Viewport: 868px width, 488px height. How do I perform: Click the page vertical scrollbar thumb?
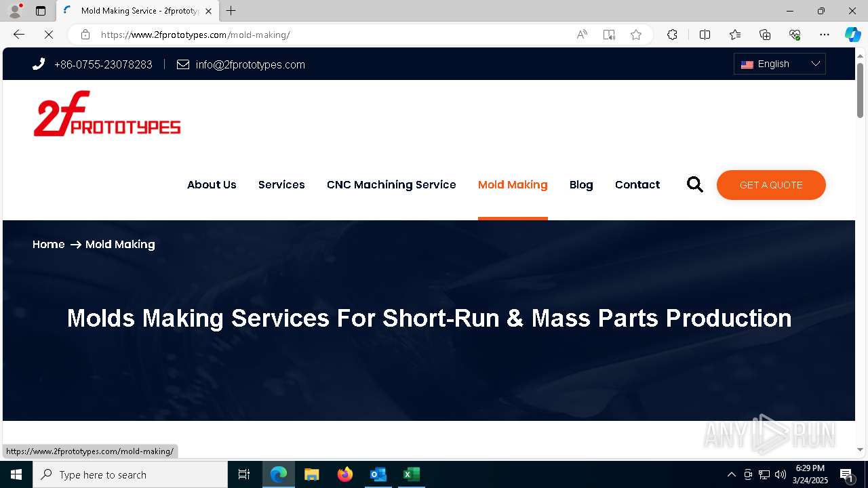860,90
